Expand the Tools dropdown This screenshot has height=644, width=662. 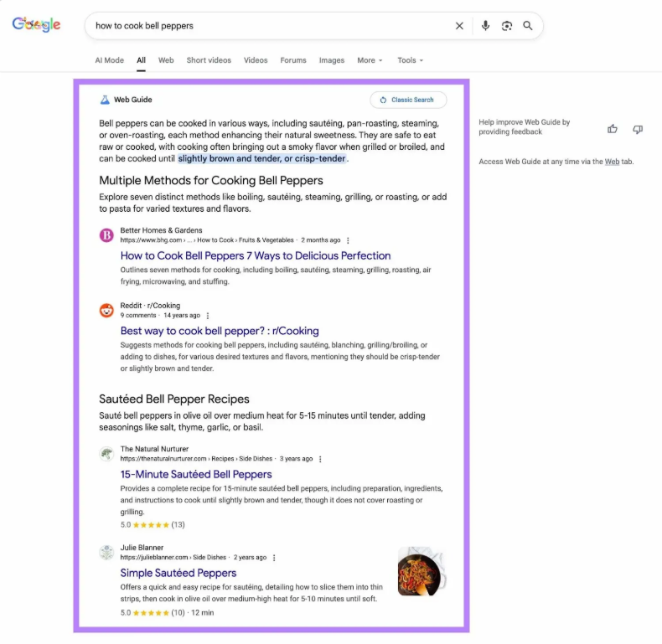[x=410, y=60]
